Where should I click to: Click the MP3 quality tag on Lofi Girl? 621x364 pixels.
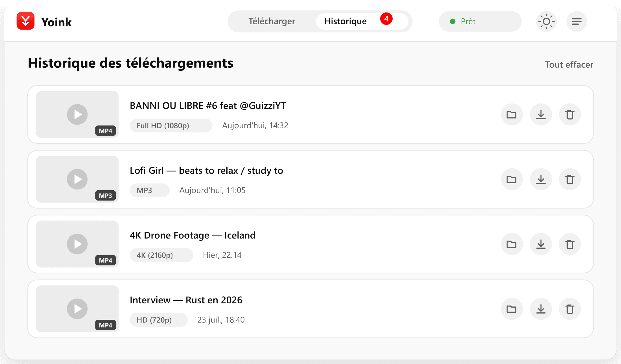pos(150,190)
